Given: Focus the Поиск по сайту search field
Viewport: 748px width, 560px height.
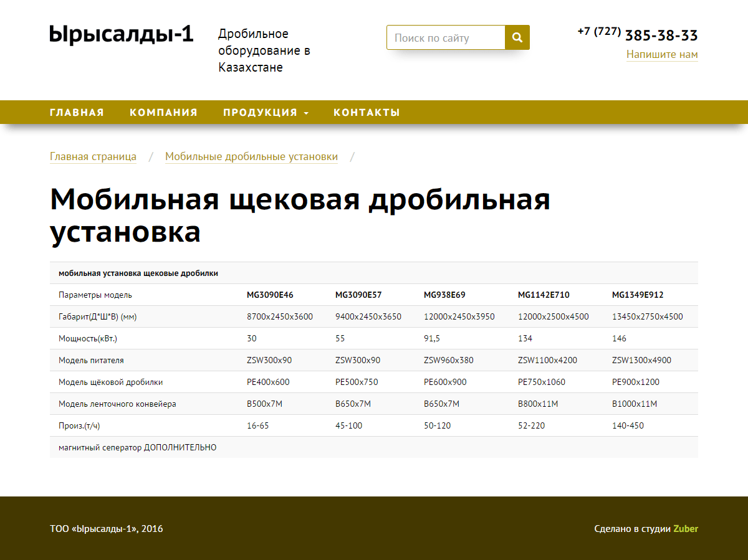Looking at the screenshot, I should (x=445, y=37).
